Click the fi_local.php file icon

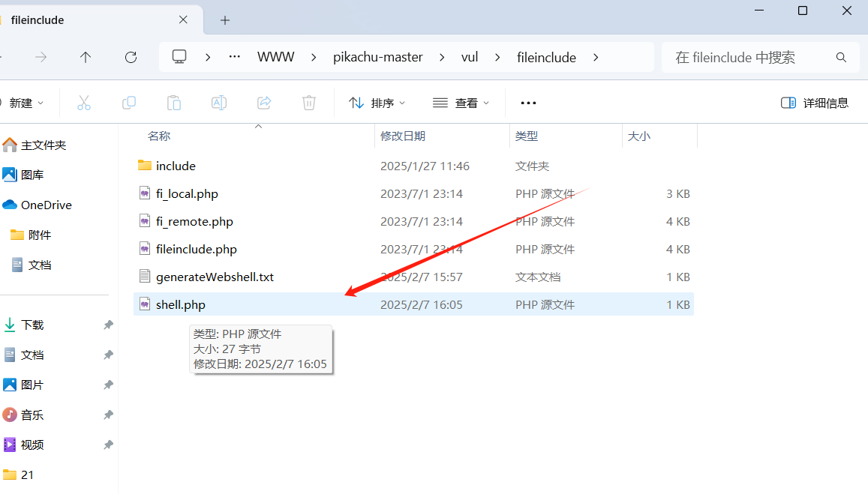pos(145,193)
